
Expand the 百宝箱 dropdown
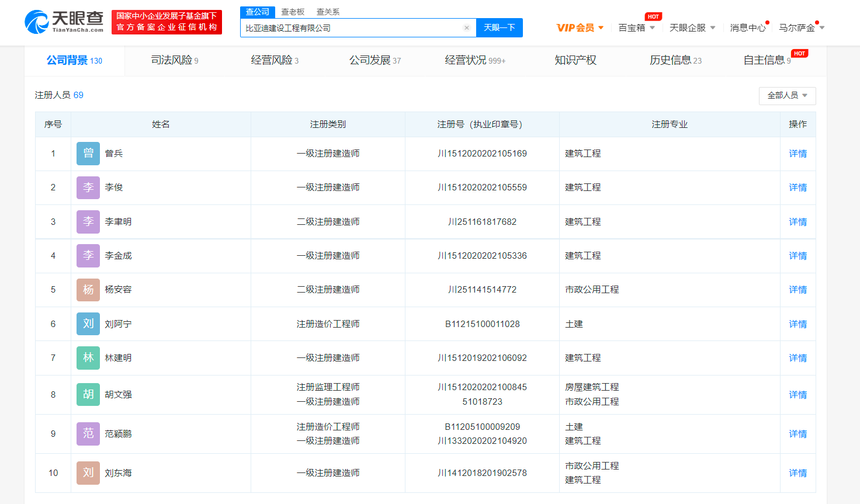[x=637, y=28]
